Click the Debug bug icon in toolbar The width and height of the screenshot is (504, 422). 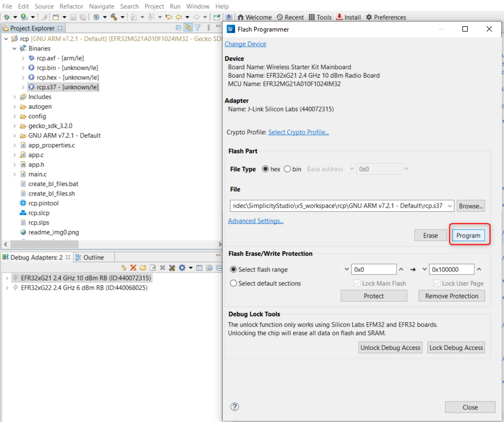(6, 17)
